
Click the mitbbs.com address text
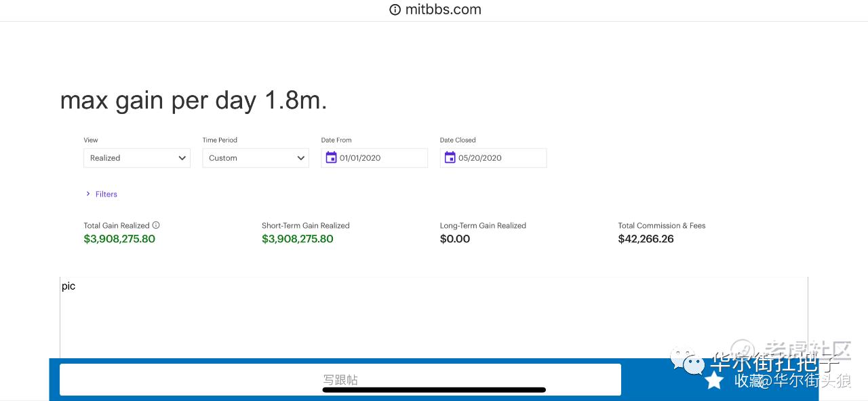click(443, 9)
